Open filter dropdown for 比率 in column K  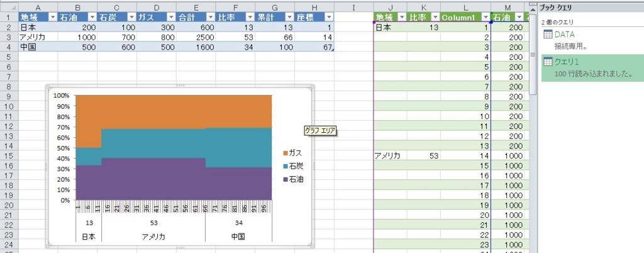[x=435, y=17]
